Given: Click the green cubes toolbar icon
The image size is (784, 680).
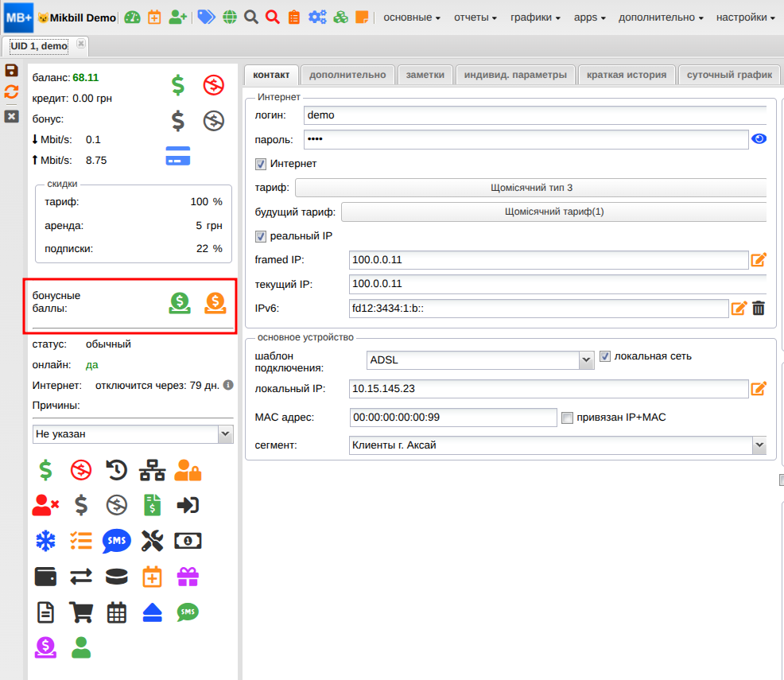Looking at the screenshot, I should pyautogui.click(x=340, y=17).
